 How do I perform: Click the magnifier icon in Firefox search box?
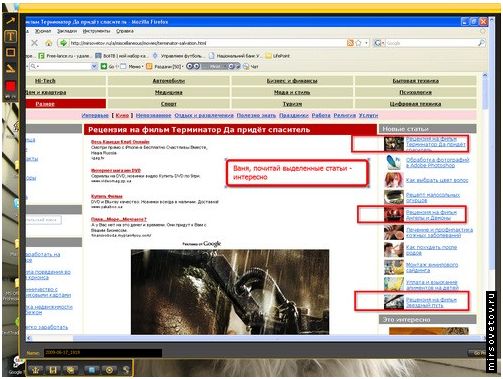coord(481,43)
